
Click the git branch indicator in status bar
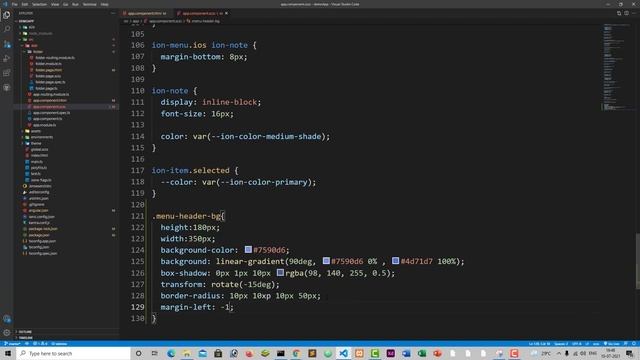coord(12,344)
